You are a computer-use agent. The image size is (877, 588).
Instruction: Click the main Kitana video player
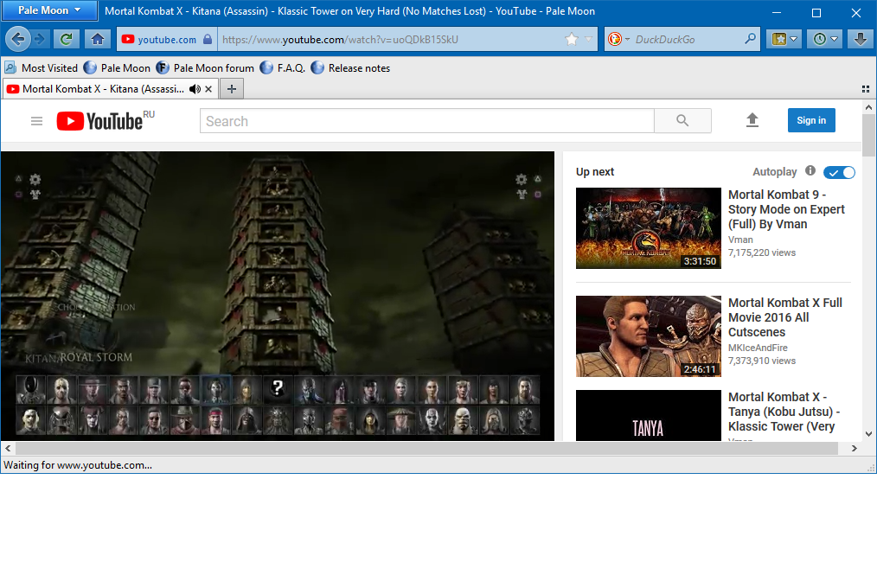pyautogui.click(x=278, y=297)
